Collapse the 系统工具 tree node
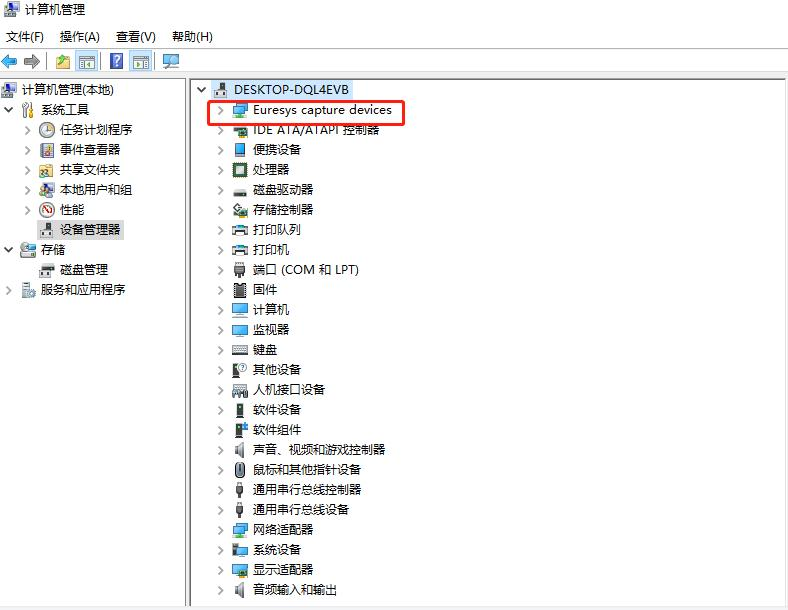This screenshot has width=788, height=610. click(10, 110)
